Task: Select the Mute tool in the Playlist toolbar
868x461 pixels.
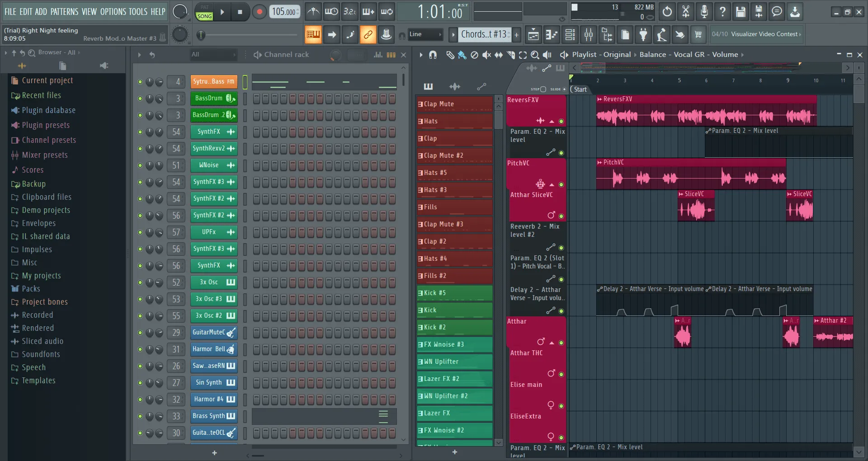Action: pos(486,55)
